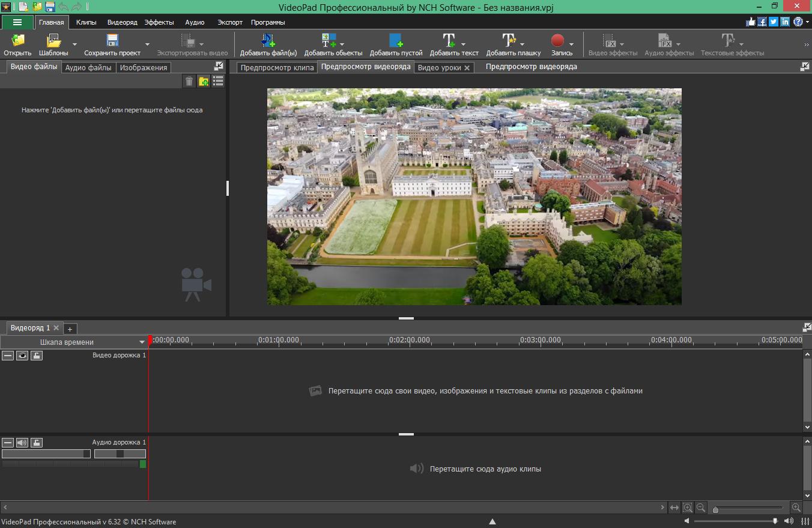Switch to the Предпросмотр клипа tab

[277, 67]
